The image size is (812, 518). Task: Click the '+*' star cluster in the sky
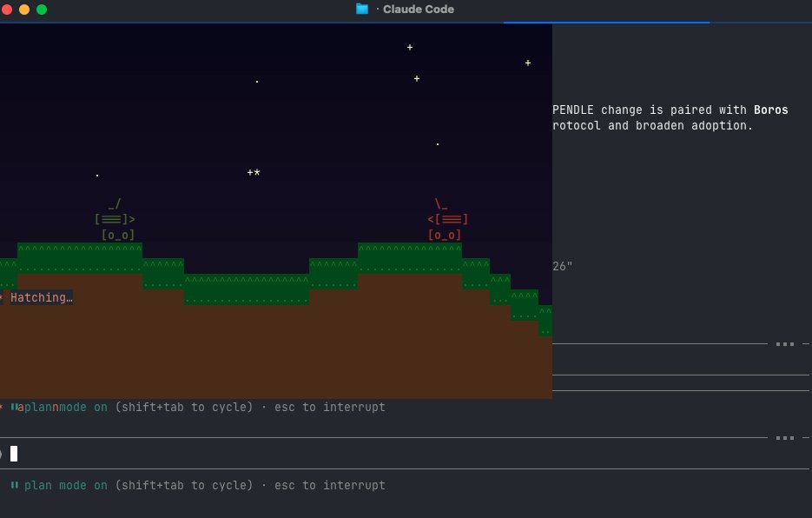click(254, 173)
